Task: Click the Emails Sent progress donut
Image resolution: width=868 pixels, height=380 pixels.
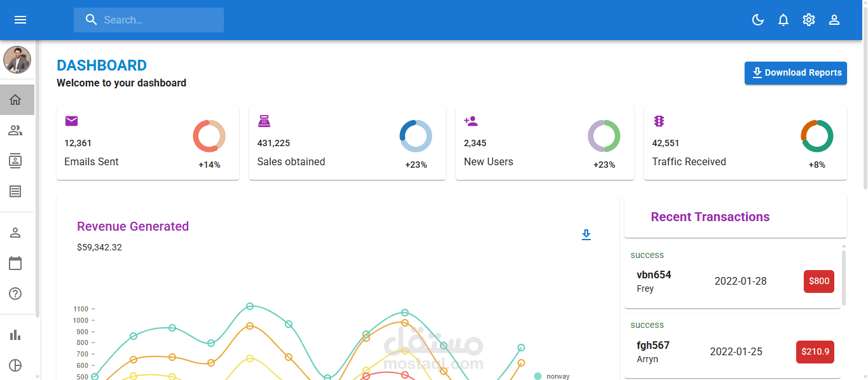Action: [x=209, y=136]
